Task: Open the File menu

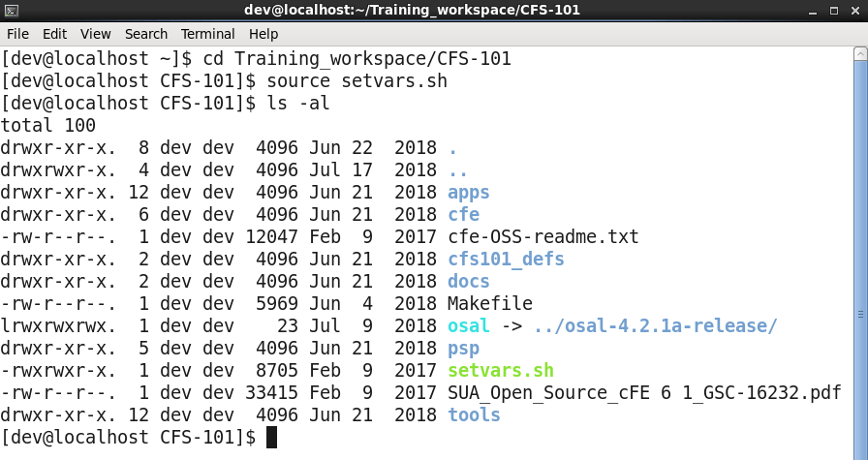Action: (17, 34)
